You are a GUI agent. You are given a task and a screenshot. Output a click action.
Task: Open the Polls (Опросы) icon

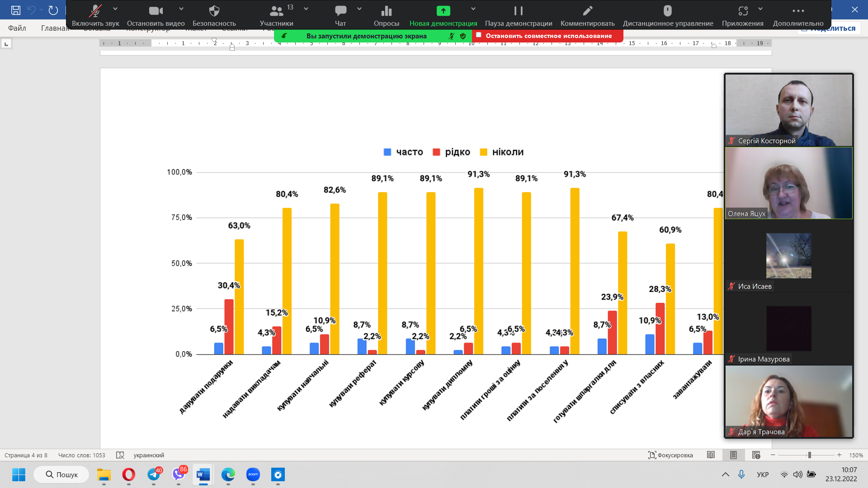[386, 11]
